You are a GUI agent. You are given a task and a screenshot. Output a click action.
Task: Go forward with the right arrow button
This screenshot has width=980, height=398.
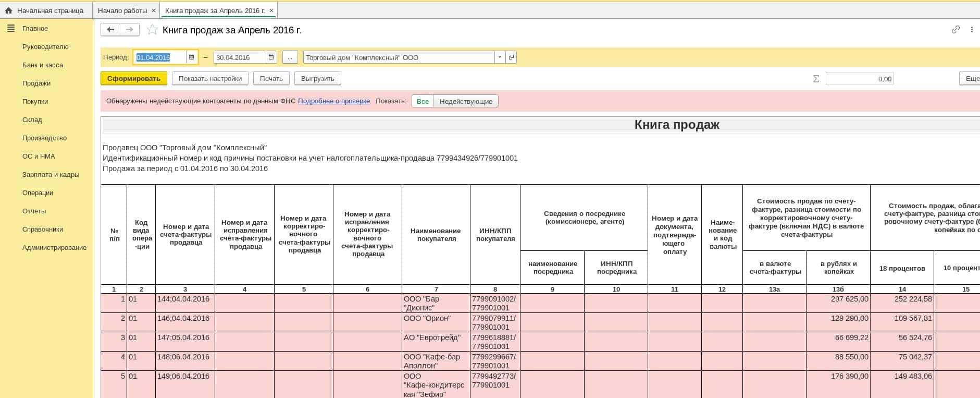130,30
